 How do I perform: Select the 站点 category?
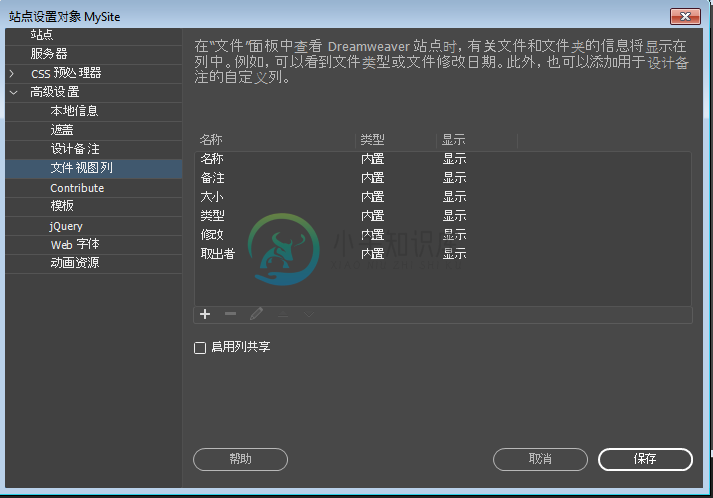[x=94, y=35]
